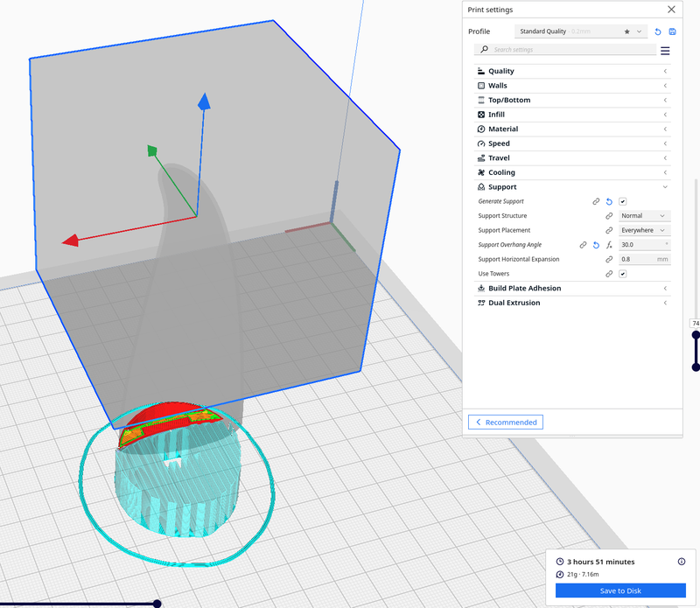The image size is (700, 608).
Task: Click the link icon next to Generate Support
Action: [x=596, y=201]
